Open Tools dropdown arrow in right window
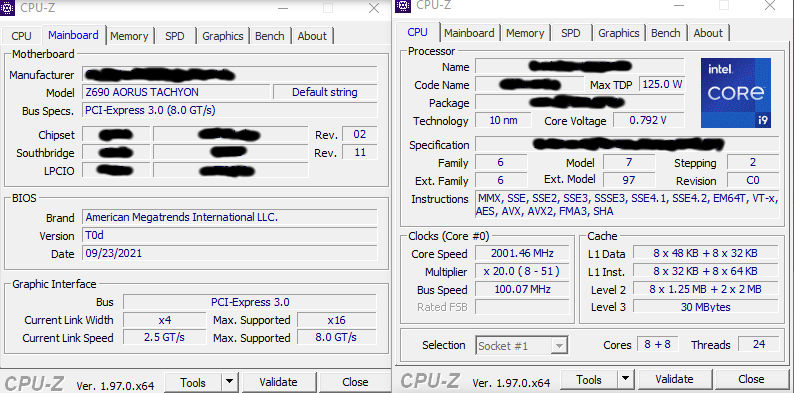The width and height of the screenshot is (794, 393). [626, 379]
